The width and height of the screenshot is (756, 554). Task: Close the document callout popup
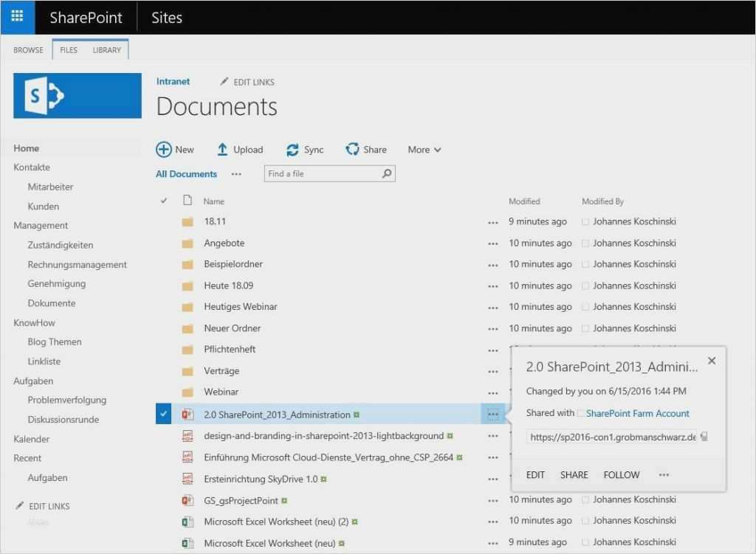tap(712, 360)
